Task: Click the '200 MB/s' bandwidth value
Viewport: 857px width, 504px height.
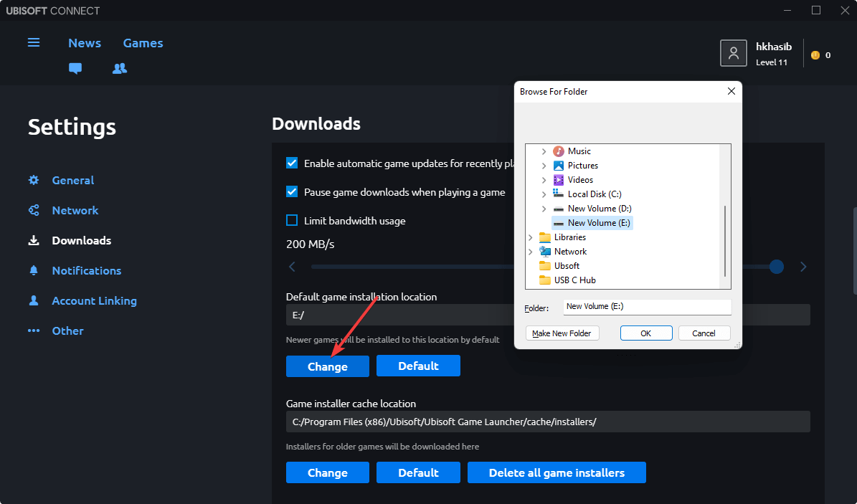Action: pyautogui.click(x=310, y=244)
